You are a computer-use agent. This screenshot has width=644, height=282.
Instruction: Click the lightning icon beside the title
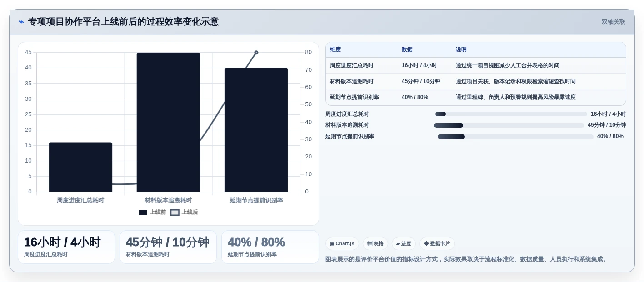pyautogui.click(x=21, y=22)
